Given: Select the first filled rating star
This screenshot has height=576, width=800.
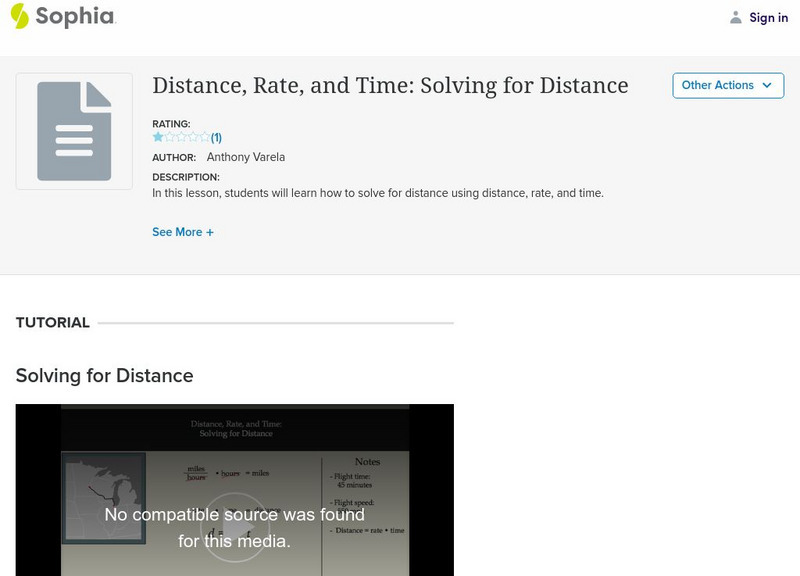Looking at the screenshot, I should (x=158, y=137).
